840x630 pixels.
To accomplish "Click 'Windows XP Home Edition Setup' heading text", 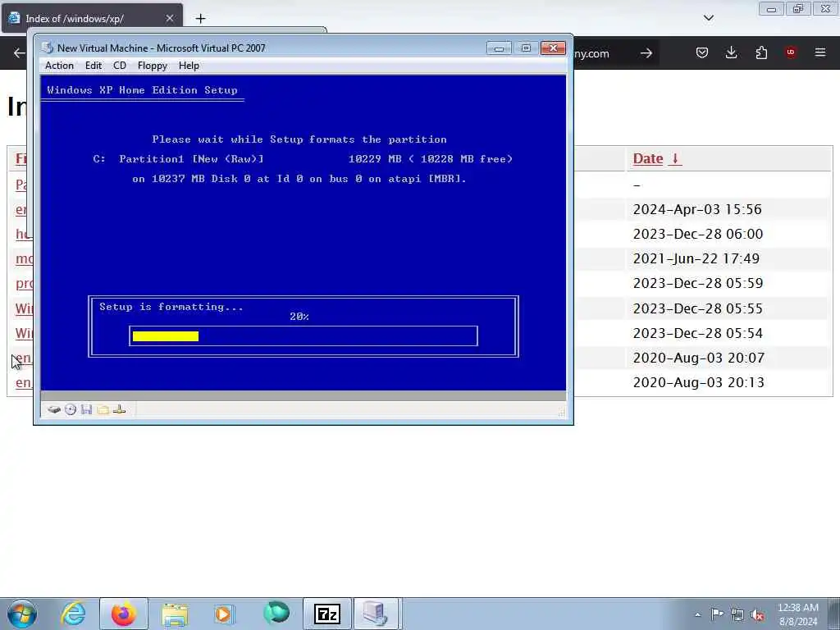I will tap(142, 90).
